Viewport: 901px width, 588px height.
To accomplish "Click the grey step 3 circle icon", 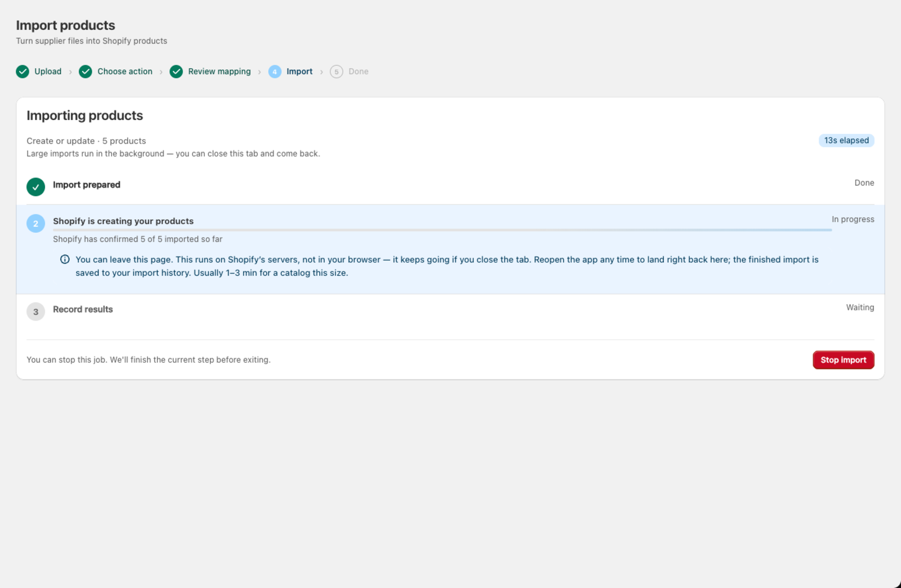I will [36, 311].
